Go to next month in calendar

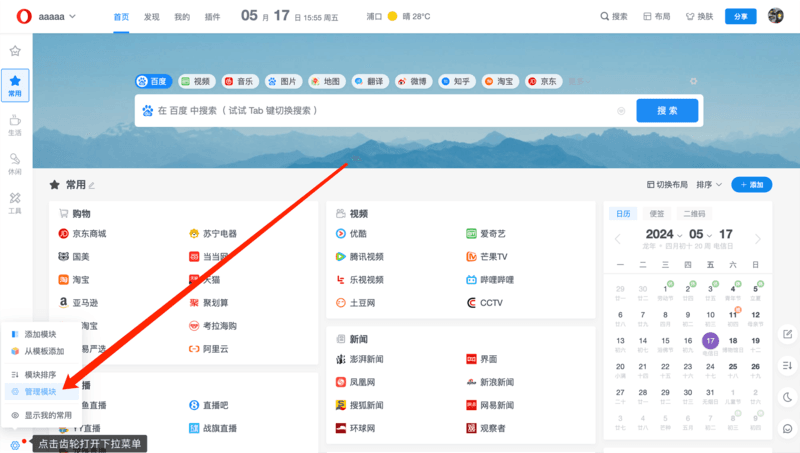[x=758, y=239]
